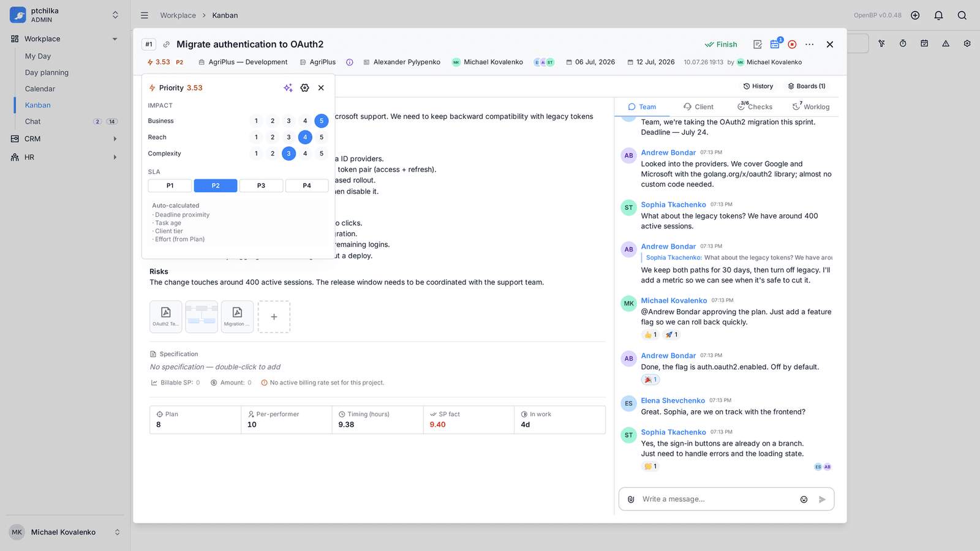
Task: Attach a file with the paperclip icon
Action: tap(631, 500)
